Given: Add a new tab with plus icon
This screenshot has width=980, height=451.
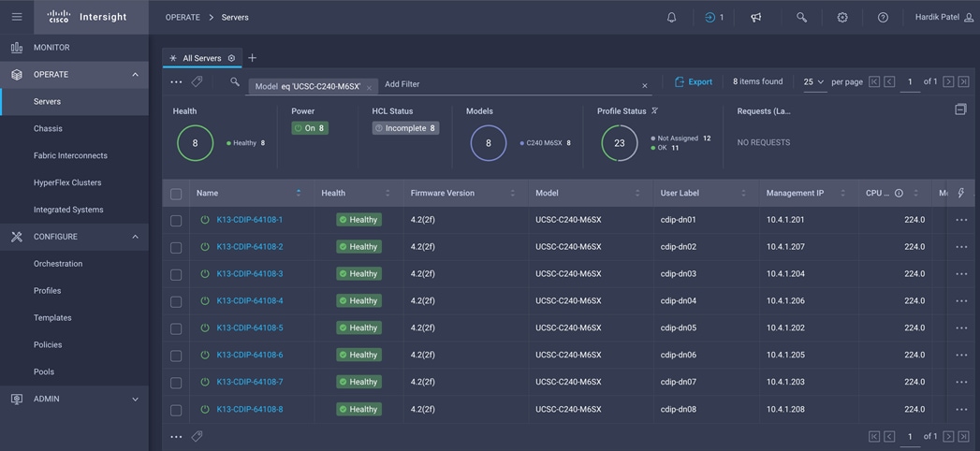Looking at the screenshot, I should 252,58.
